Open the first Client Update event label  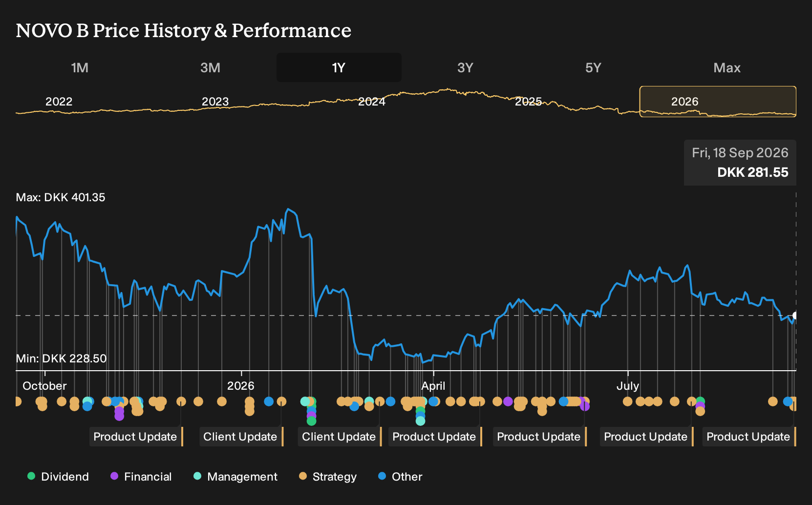(x=241, y=437)
